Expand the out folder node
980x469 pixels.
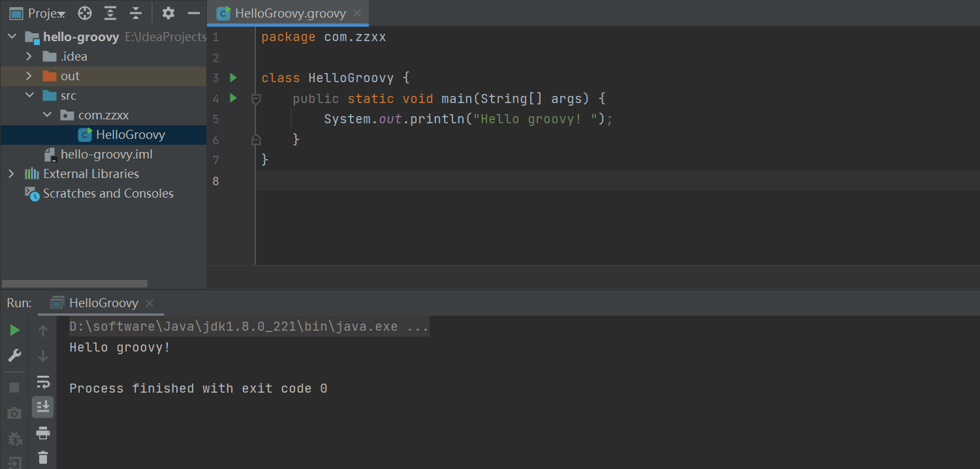point(29,76)
